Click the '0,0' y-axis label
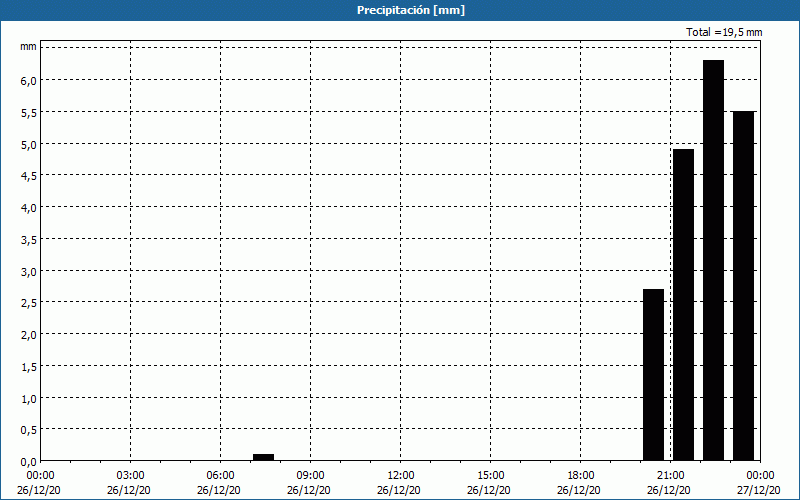 pos(29,462)
